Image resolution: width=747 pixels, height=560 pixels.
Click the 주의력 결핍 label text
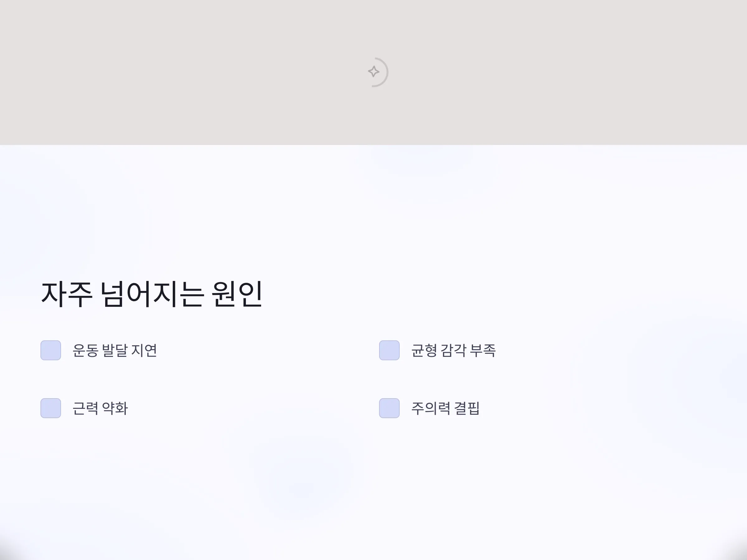[446, 408]
